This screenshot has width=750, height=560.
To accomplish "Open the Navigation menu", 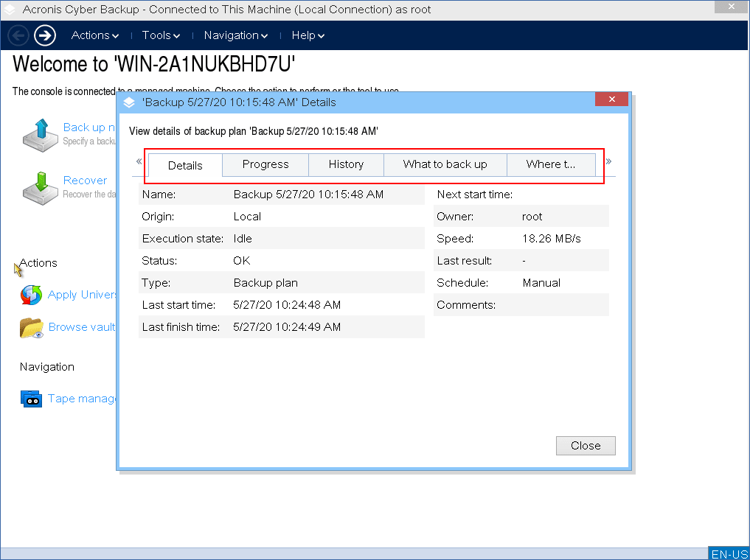I will click(x=236, y=35).
